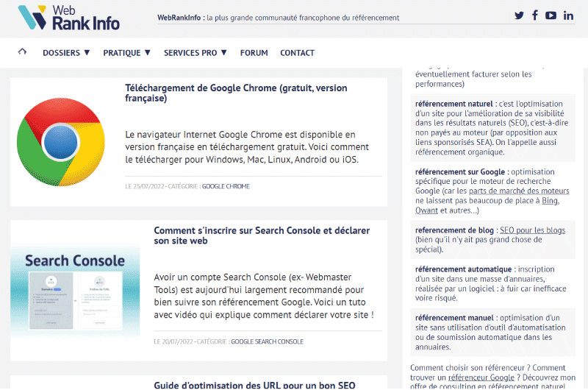This screenshot has width=588, height=390.
Task: Follow 'parts de marché des moteurs' link
Action: pos(519,191)
